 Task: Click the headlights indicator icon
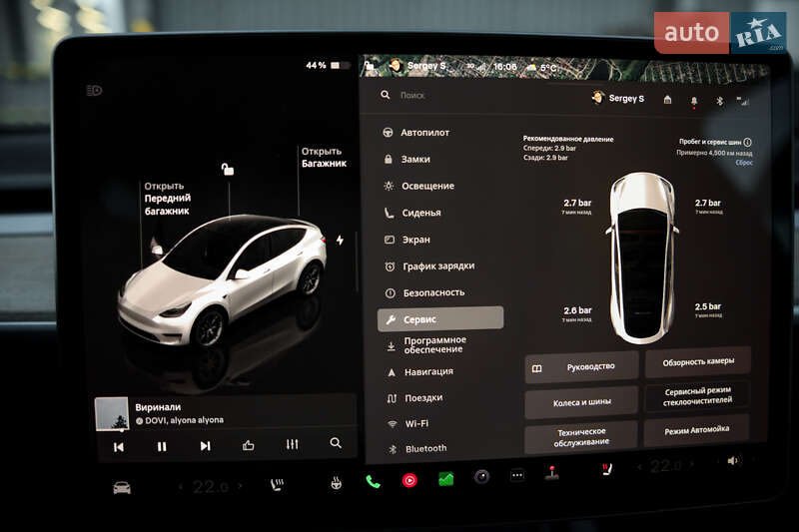point(94,91)
